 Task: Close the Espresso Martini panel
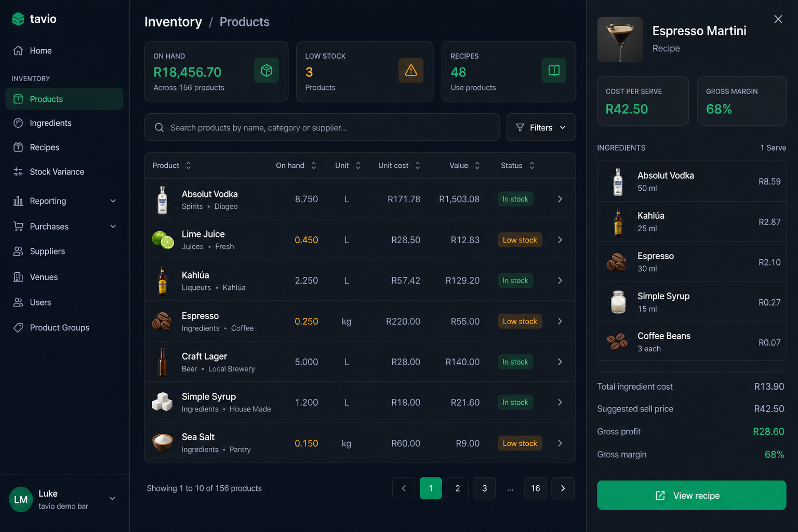[x=778, y=19]
